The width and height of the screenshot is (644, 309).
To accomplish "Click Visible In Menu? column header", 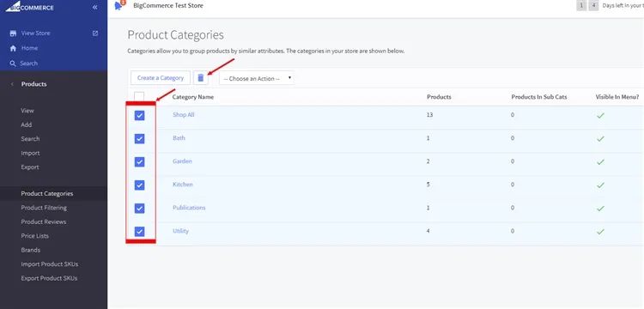I will coord(617,97).
